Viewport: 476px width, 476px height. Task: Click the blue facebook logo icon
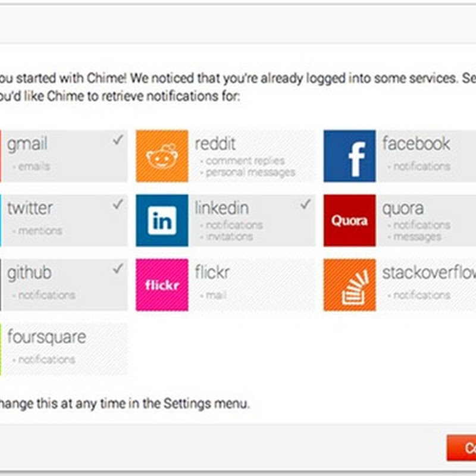click(349, 156)
